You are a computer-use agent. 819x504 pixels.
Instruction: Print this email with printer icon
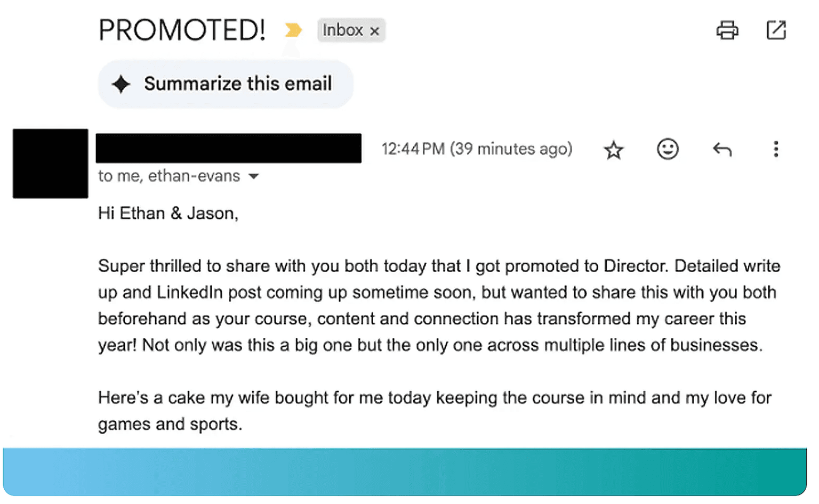(727, 30)
